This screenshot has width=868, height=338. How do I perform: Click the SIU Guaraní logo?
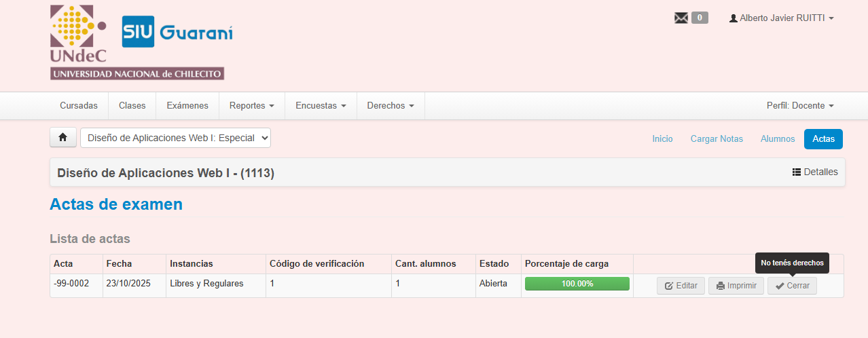(177, 32)
